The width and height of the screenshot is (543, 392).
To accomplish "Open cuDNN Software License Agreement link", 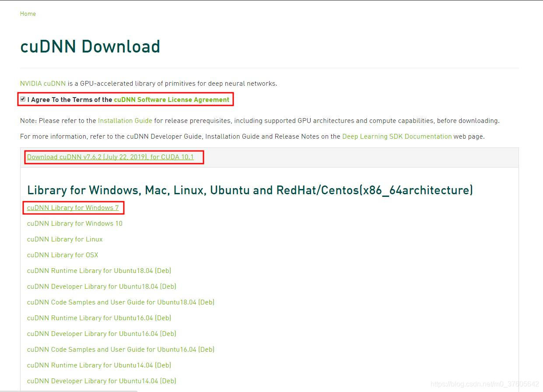I will click(172, 100).
